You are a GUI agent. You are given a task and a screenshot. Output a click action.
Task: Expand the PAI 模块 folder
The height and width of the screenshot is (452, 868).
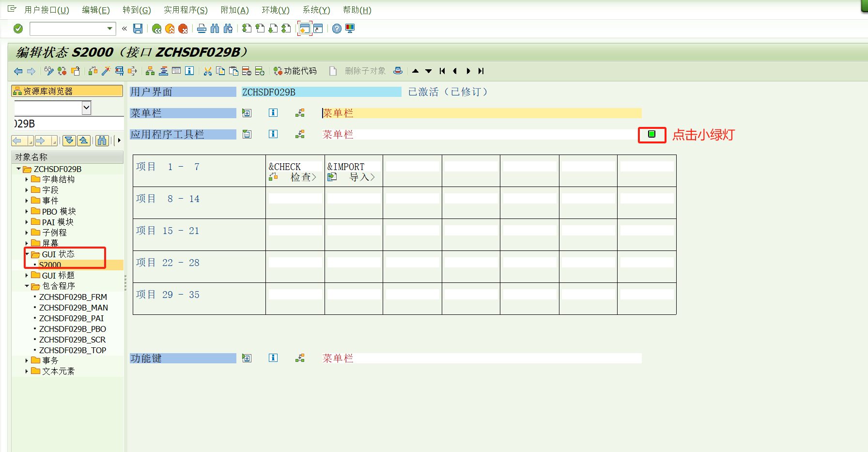click(27, 222)
